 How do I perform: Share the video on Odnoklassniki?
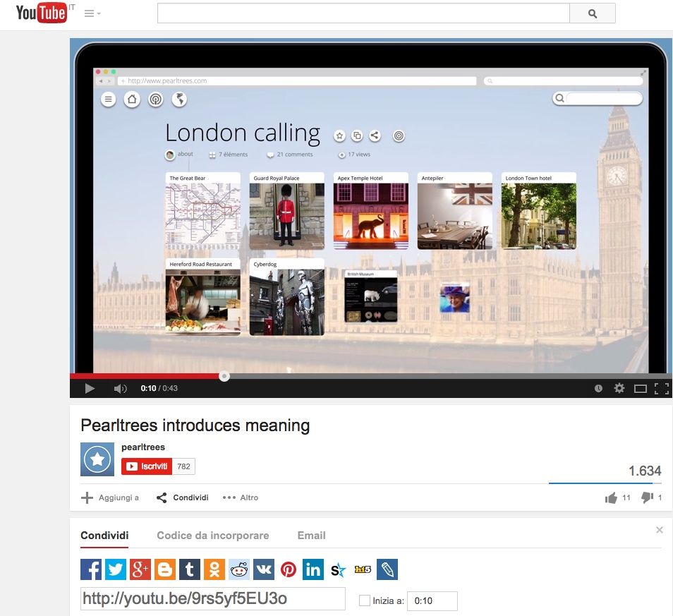(x=214, y=569)
